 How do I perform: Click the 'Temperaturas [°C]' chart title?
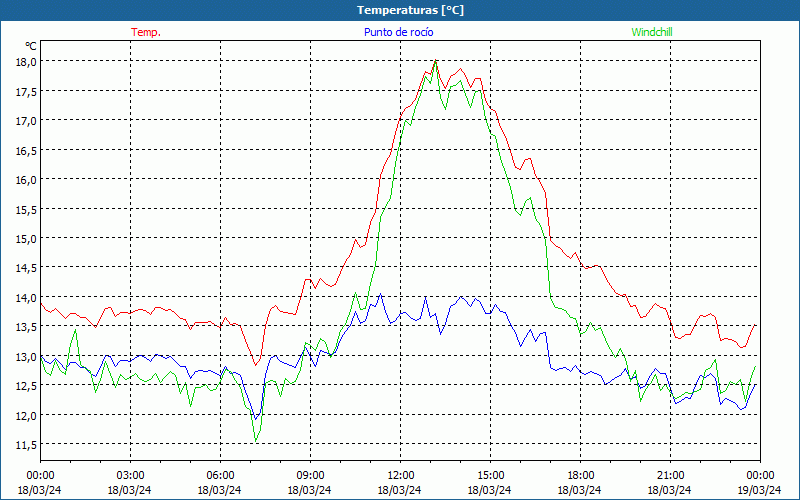[x=411, y=10]
